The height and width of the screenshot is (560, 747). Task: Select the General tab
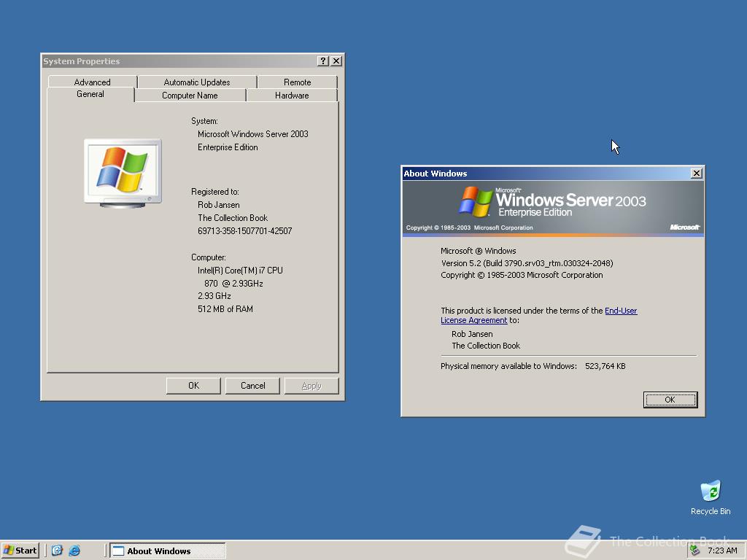point(90,94)
